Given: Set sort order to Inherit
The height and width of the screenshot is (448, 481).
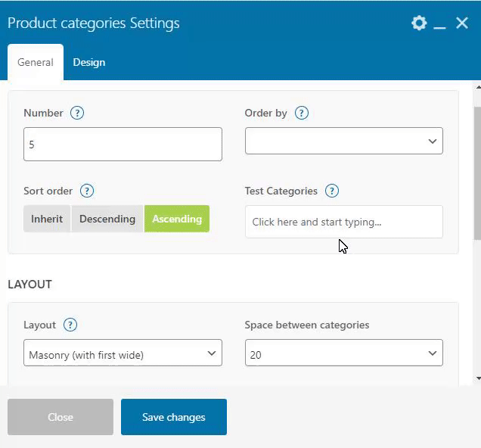Looking at the screenshot, I should [47, 219].
